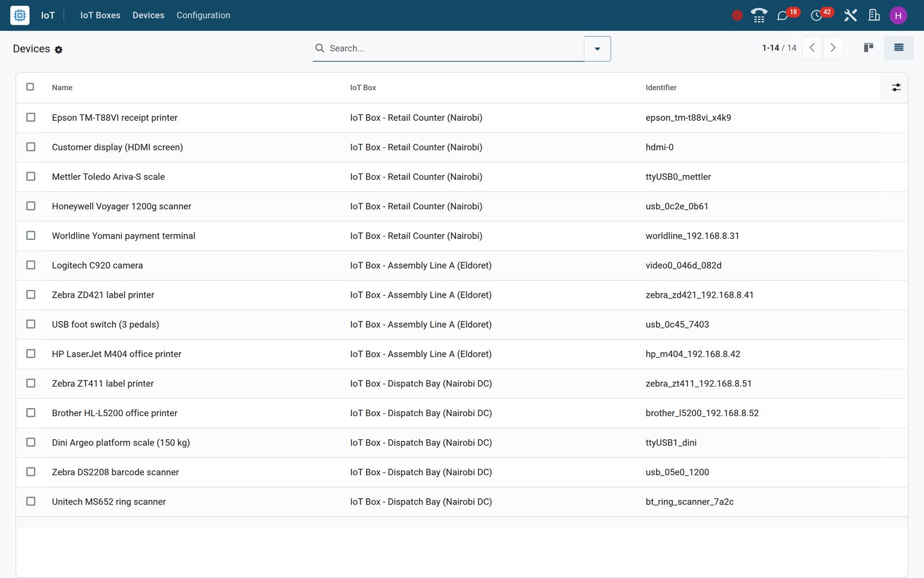Open the company switcher building icon
The image size is (924, 578).
tap(874, 16)
